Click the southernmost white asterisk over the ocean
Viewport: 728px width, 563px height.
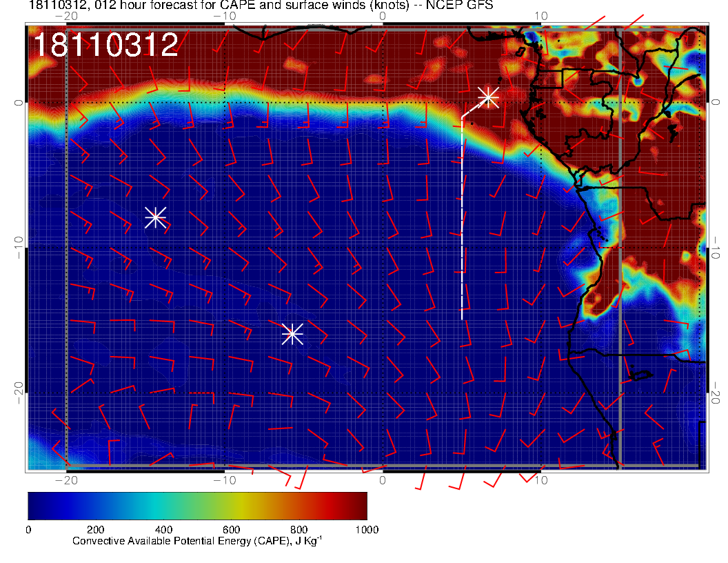pos(292,334)
